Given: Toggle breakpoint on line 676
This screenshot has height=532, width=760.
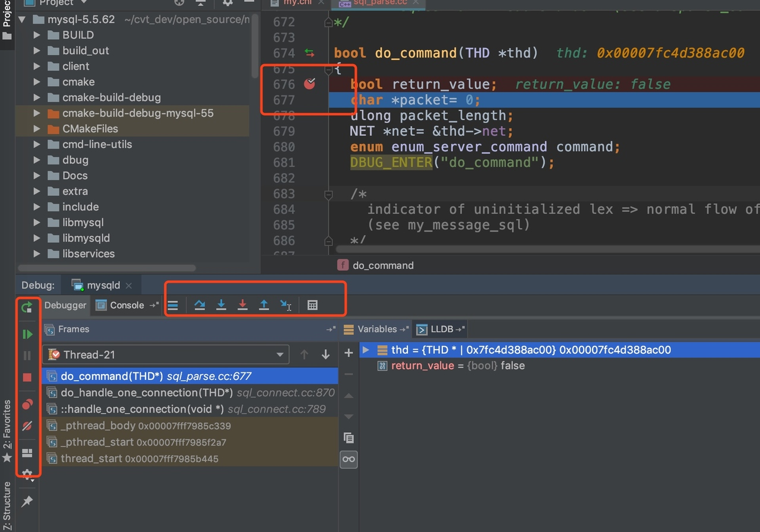Looking at the screenshot, I should tap(309, 84).
